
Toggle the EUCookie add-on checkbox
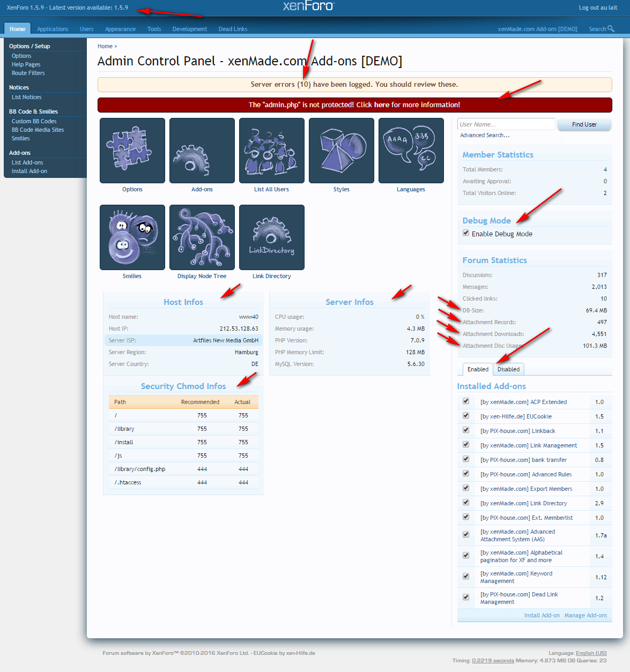(x=466, y=416)
